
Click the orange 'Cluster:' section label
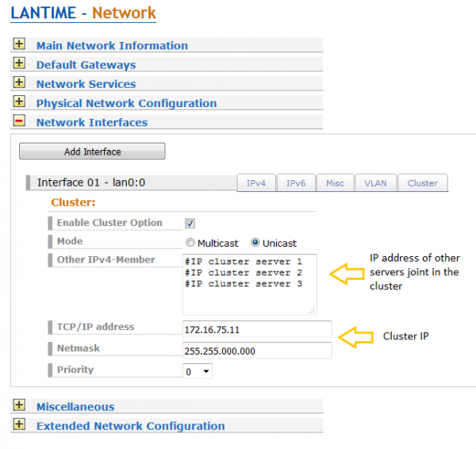click(x=73, y=202)
